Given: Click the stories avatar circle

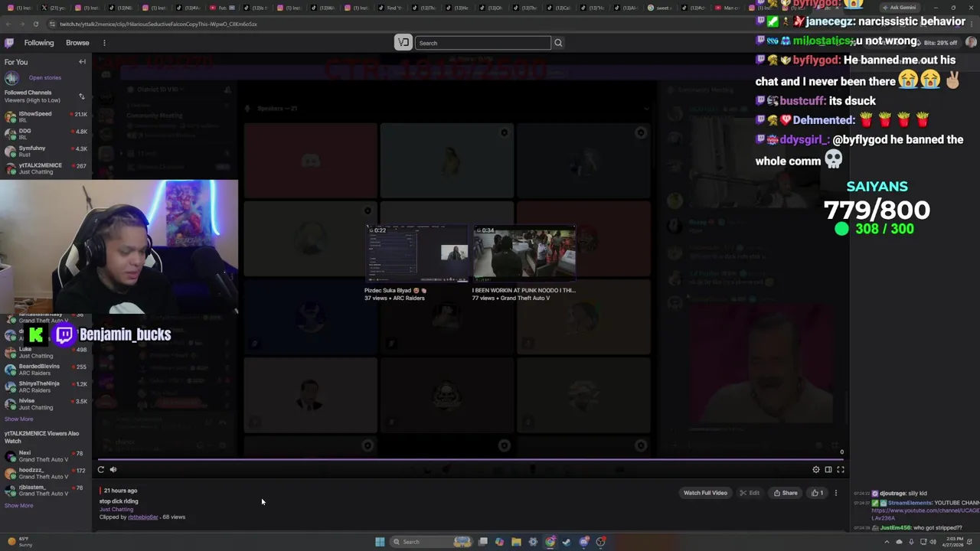Looking at the screenshot, I should point(11,78).
